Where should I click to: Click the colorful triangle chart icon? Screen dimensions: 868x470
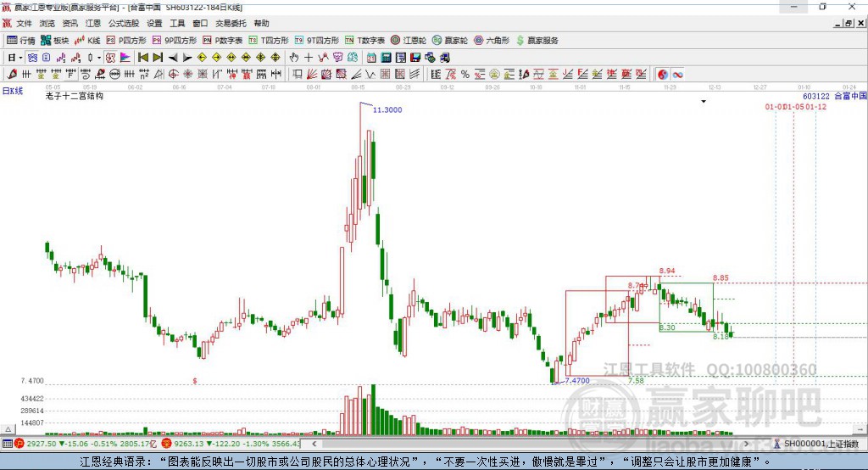125,58
